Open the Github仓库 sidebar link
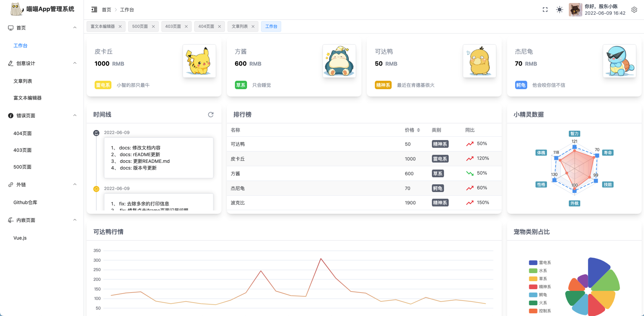644x316 pixels. [25, 202]
